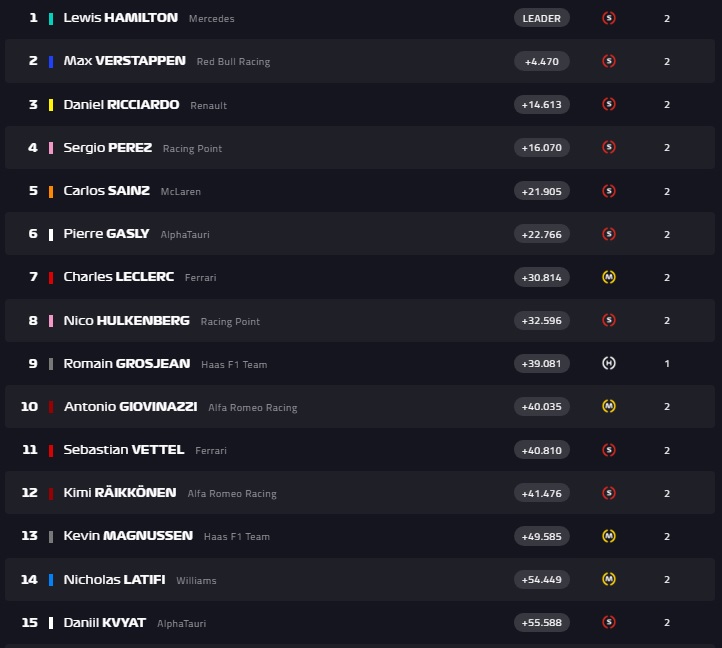Click the Renault yellow color bar
The width and height of the screenshot is (722, 648).
[x=51, y=105]
